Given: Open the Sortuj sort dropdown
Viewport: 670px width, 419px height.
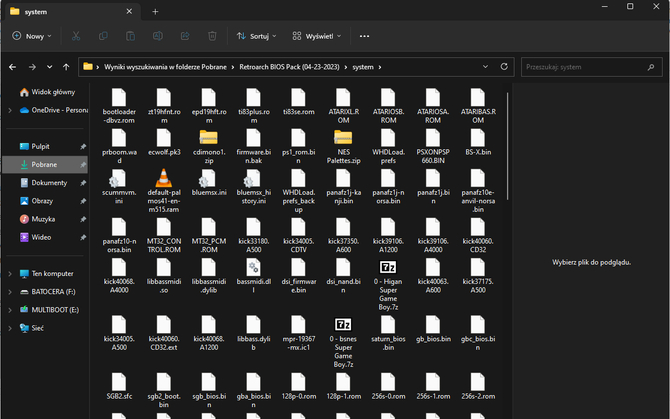Looking at the screenshot, I should coord(256,36).
